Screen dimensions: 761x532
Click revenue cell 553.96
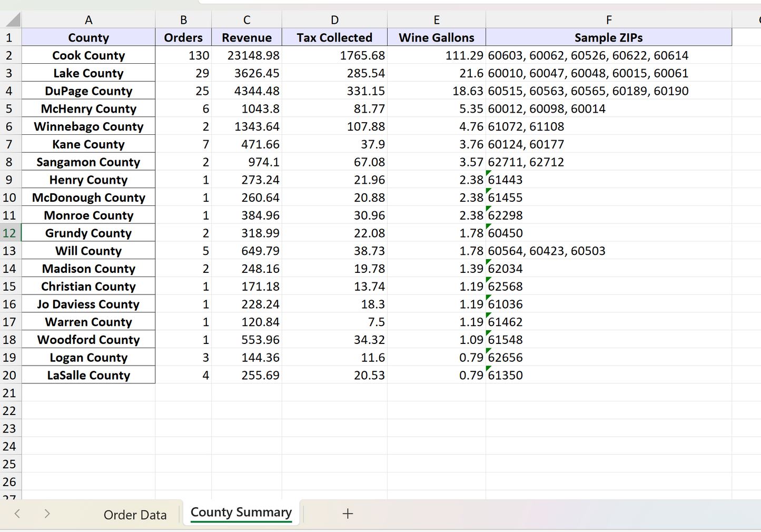(246, 340)
